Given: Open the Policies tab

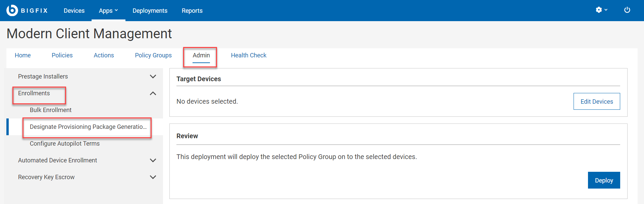Looking at the screenshot, I should (62, 55).
